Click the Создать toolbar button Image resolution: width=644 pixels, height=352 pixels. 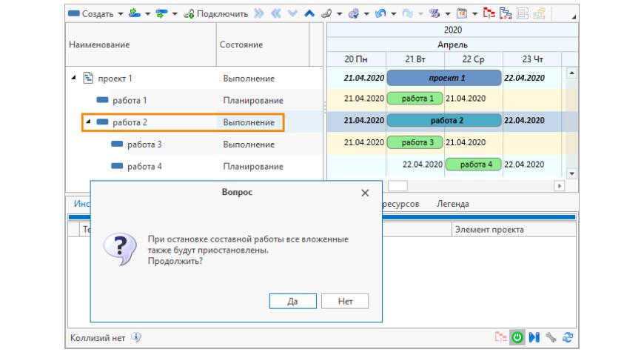pos(90,13)
